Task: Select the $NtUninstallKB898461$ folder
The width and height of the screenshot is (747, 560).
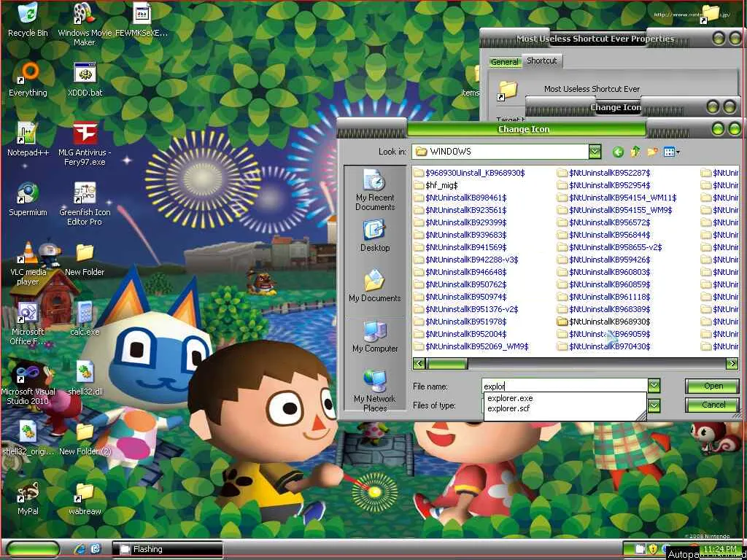Action: [460, 198]
